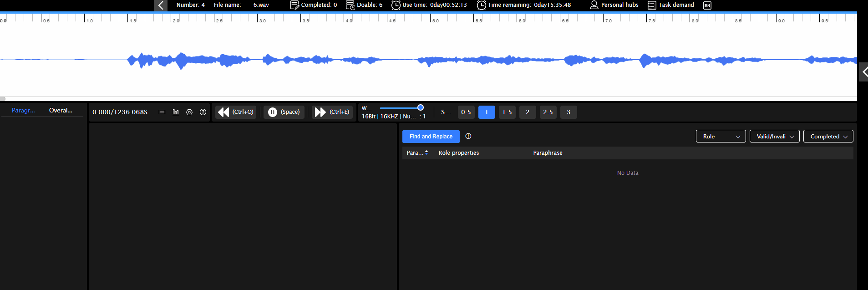This screenshot has height=290, width=868.
Task: Click the 0.000/1236.068S time display
Action: 120,112
